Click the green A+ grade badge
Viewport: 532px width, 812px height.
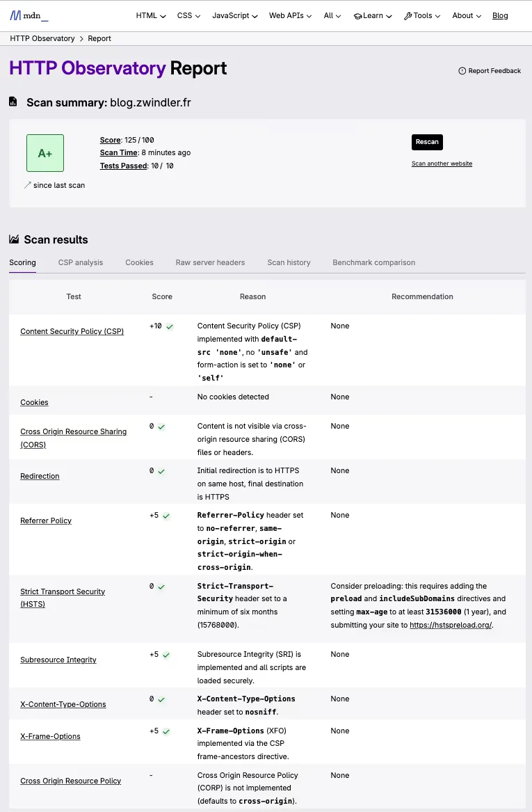click(x=45, y=152)
